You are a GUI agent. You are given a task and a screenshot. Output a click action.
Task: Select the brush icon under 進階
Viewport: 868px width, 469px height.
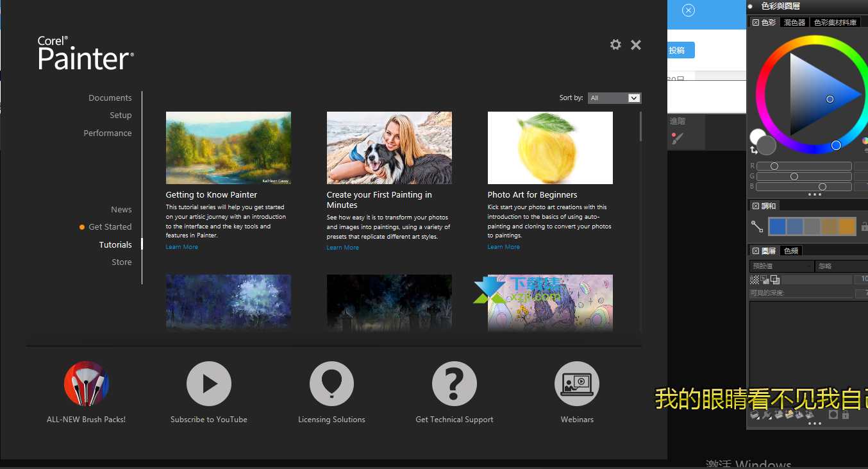[x=678, y=137]
